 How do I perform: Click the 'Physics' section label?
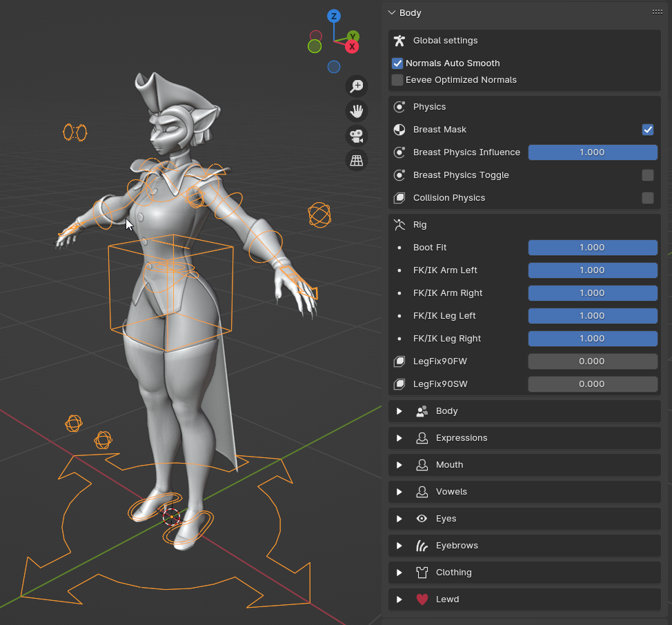(x=429, y=107)
